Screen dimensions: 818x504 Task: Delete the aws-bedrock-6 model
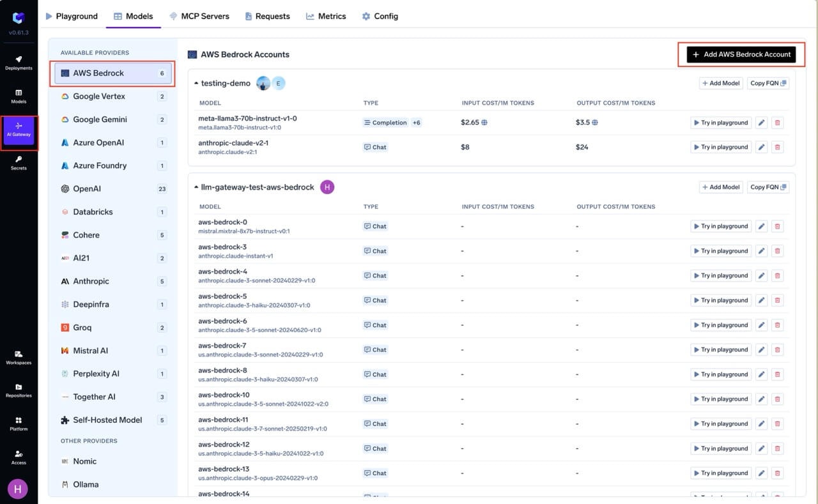point(777,325)
